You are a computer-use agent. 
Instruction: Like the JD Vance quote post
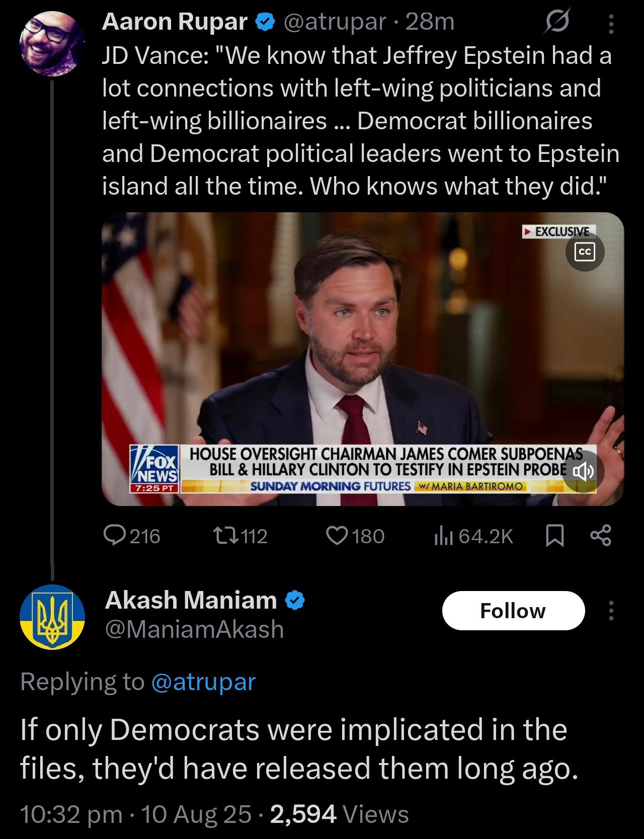pyautogui.click(x=355, y=536)
